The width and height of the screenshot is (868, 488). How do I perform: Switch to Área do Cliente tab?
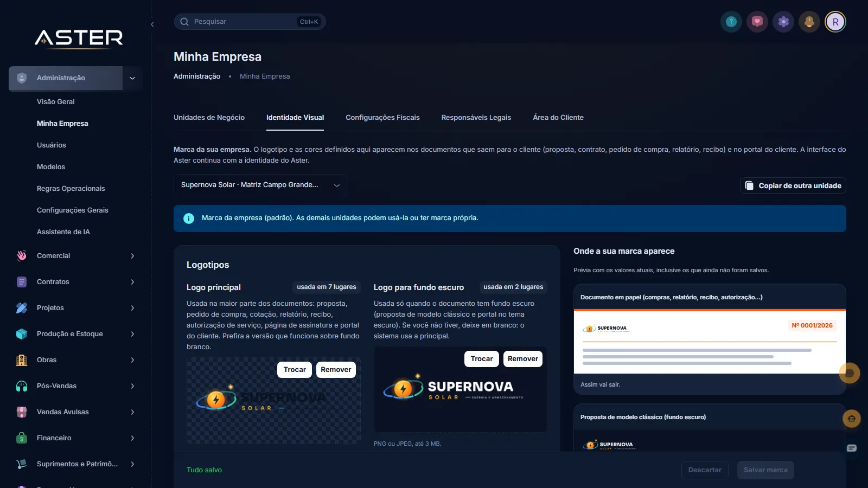(558, 118)
